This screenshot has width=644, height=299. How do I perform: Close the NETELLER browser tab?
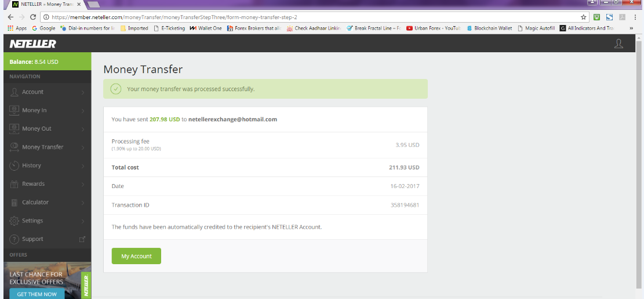(x=79, y=5)
